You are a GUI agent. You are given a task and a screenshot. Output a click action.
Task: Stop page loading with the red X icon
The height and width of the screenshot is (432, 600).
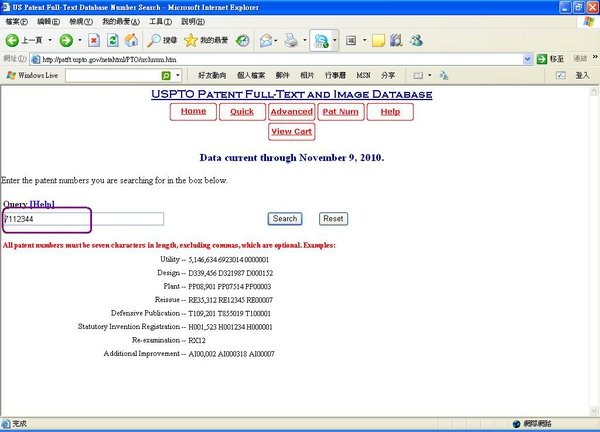click(x=94, y=40)
